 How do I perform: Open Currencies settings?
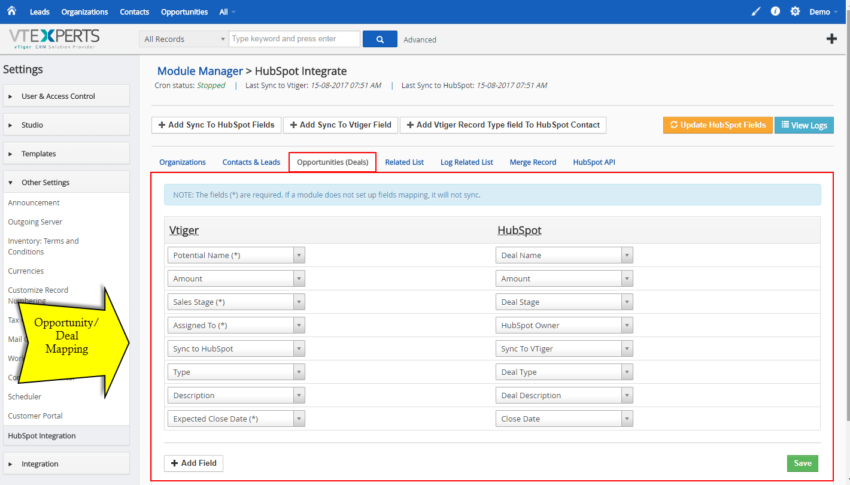pos(25,271)
